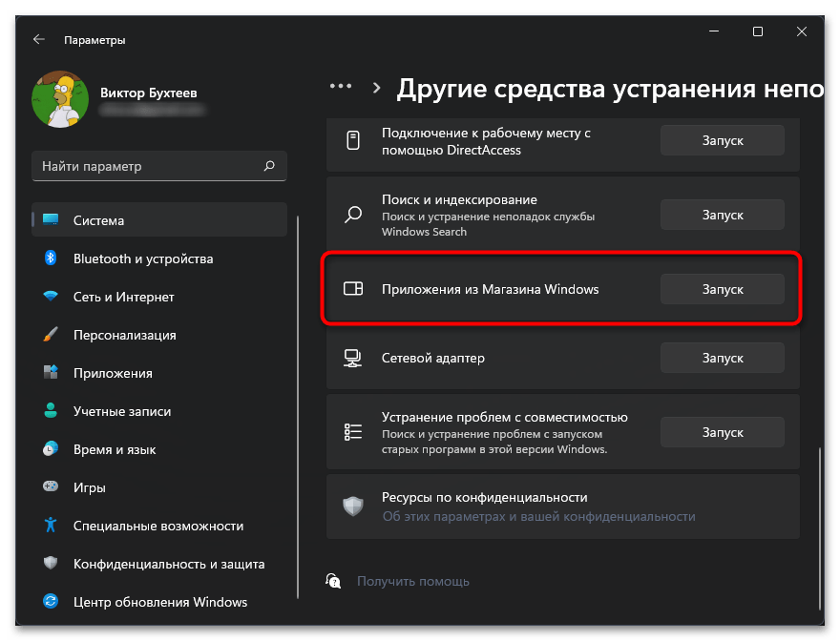
Task: Click the Приложения из Магазина Windows label
Action: (x=491, y=289)
